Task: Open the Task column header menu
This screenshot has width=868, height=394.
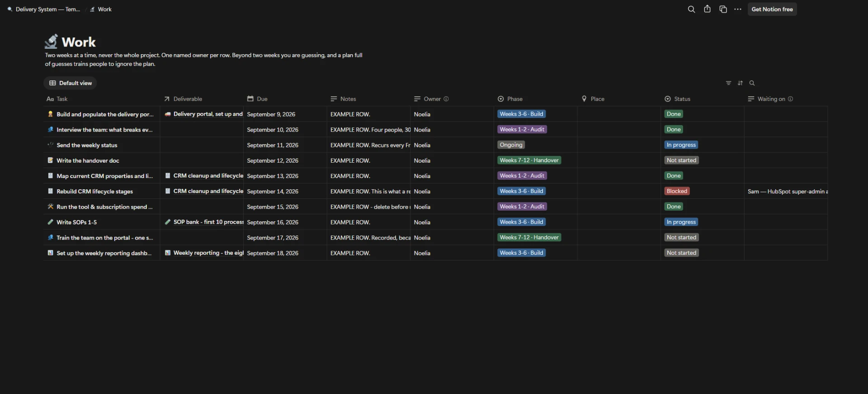Action: [x=57, y=99]
